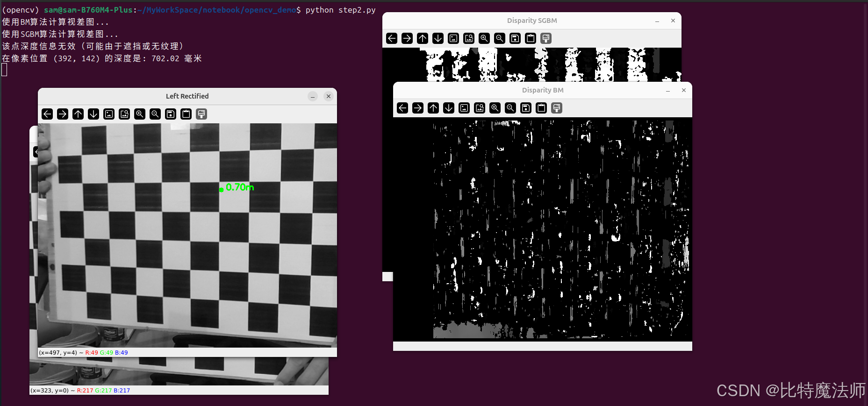Click 'R:49' value in Left Rectified status bar
The image size is (868, 406).
92,353
